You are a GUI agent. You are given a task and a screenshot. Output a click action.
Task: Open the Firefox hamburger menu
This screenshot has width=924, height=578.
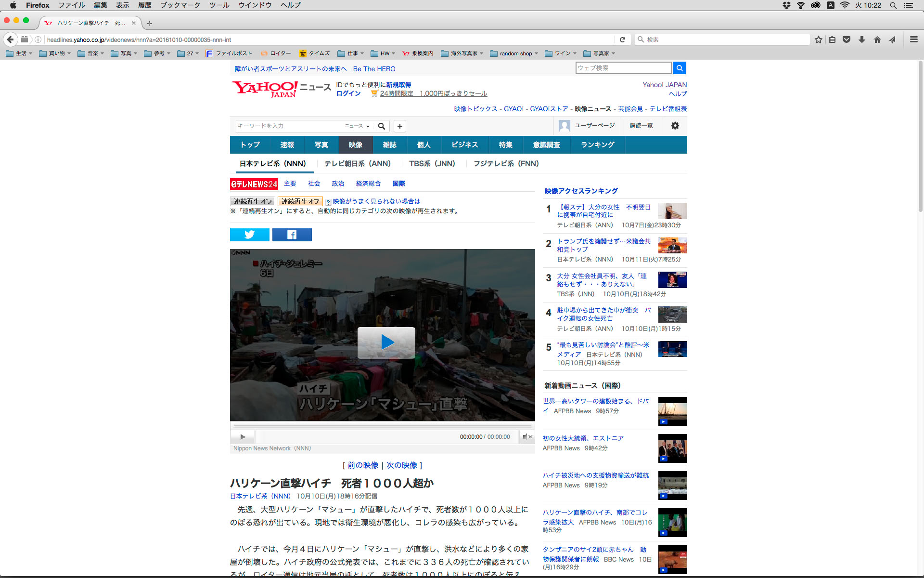pos(913,39)
